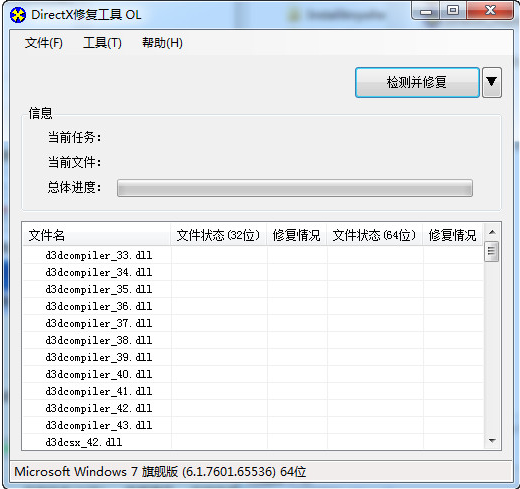Viewport: 520px width, 489px height.
Task: Open the 文件(F) menu
Action: pyautogui.click(x=44, y=43)
